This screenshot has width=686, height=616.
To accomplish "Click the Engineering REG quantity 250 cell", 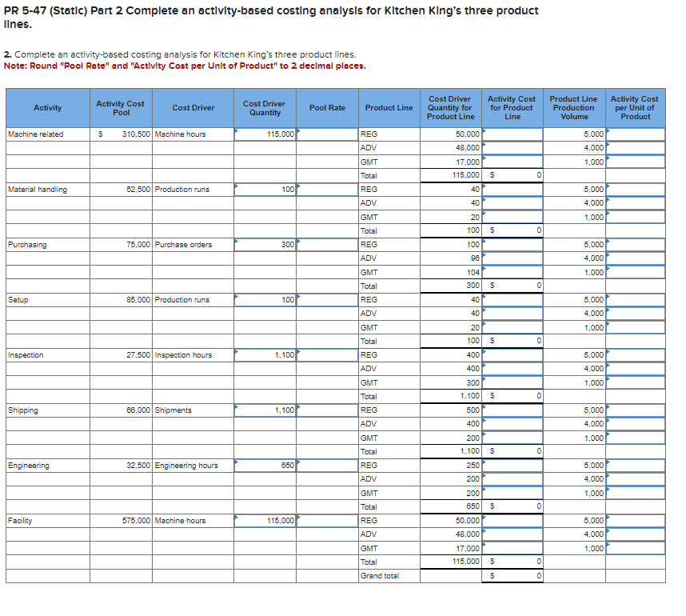I will coord(451,466).
